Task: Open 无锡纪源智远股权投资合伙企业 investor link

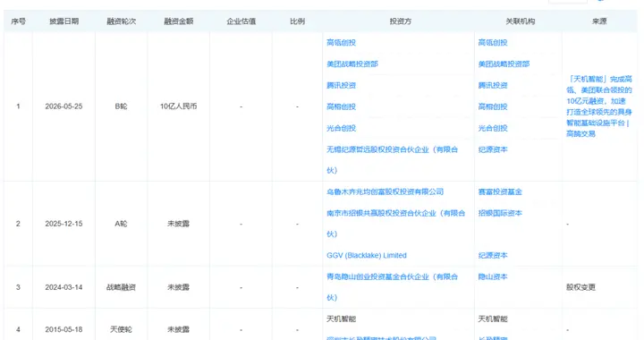Action: 392,160
